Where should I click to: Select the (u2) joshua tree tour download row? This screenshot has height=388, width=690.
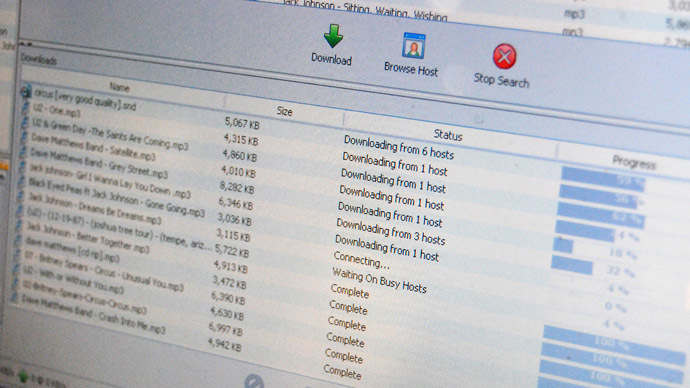(x=119, y=228)
